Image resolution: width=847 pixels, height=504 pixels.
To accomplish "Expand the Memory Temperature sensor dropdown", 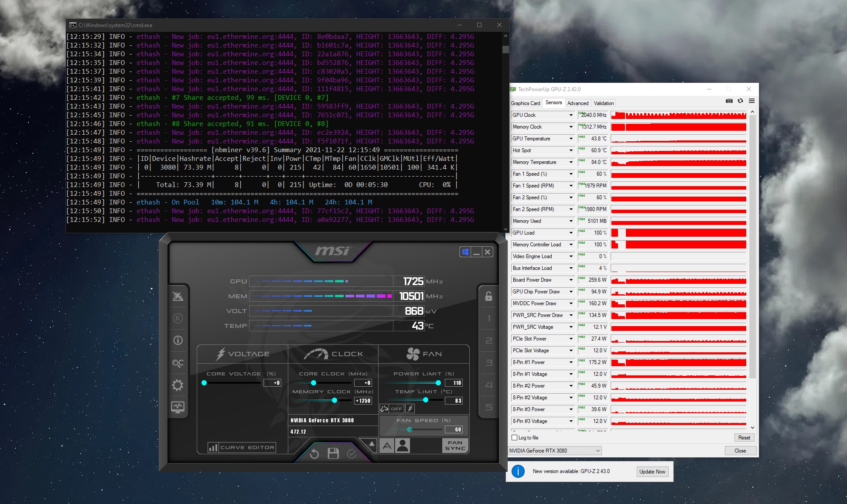I will (571, 162).
